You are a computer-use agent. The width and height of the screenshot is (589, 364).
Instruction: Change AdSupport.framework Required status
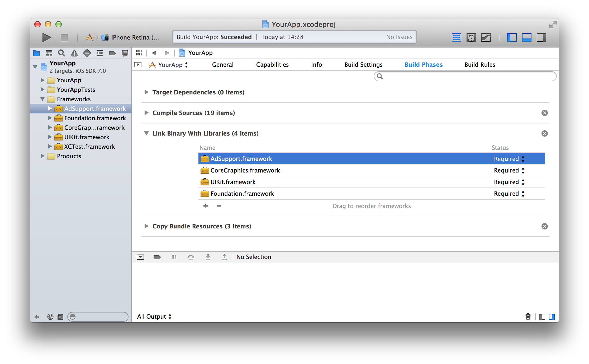(x=509, y=159)
